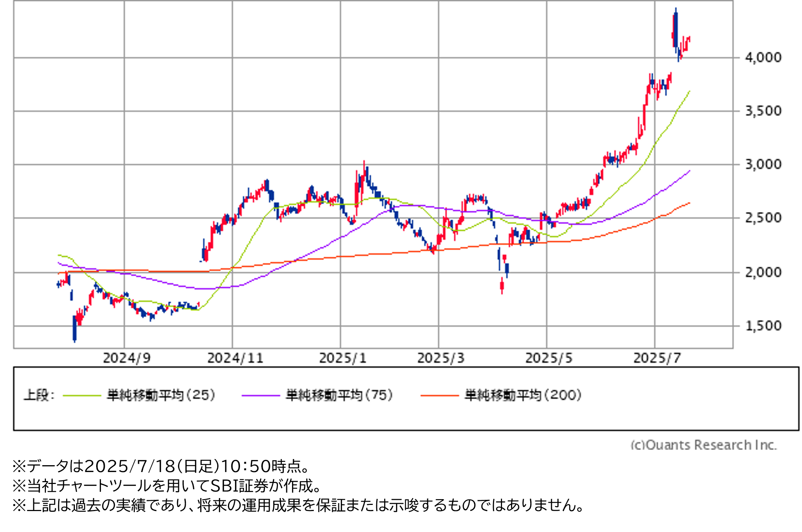The image size is (802, 532).
Task: Click the 2,500 price axis label
Action: tap(763, 218)
